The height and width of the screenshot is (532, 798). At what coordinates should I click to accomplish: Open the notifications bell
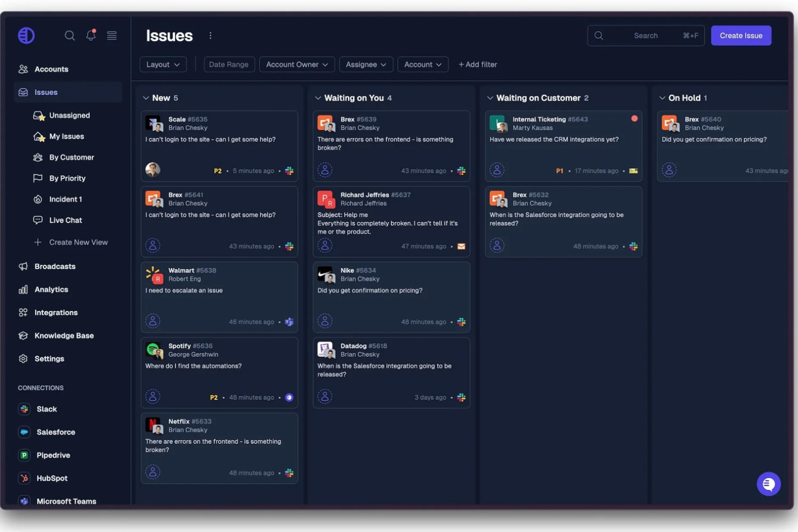91,35
